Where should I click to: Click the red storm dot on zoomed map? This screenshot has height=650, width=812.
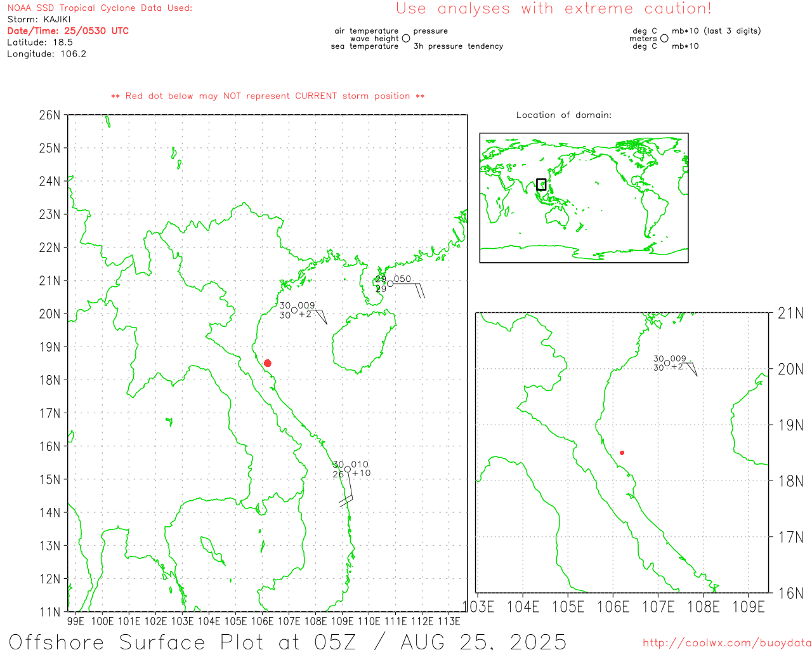(x=622, y=453)
